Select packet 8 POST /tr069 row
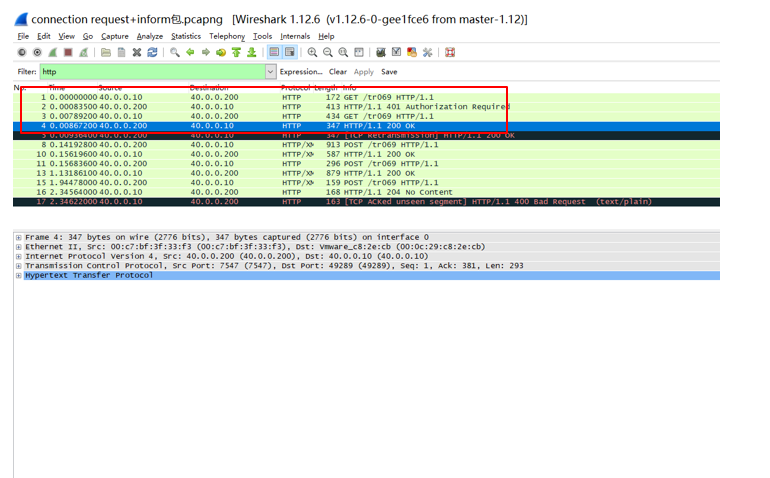Screen dimensions: 770x478 [x=366, y=145]
